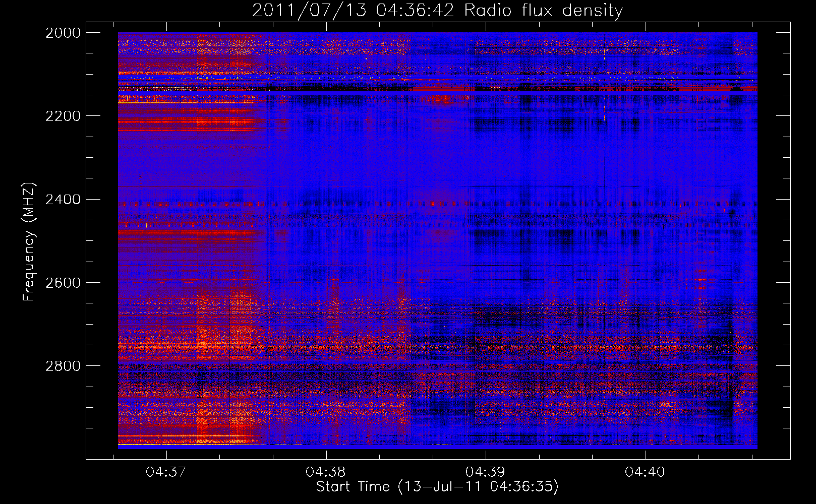The image size is (816, 504).
Task: Click the plot title 'Radio flux density'
Action: pyautogui.click(x=543, y=11)
